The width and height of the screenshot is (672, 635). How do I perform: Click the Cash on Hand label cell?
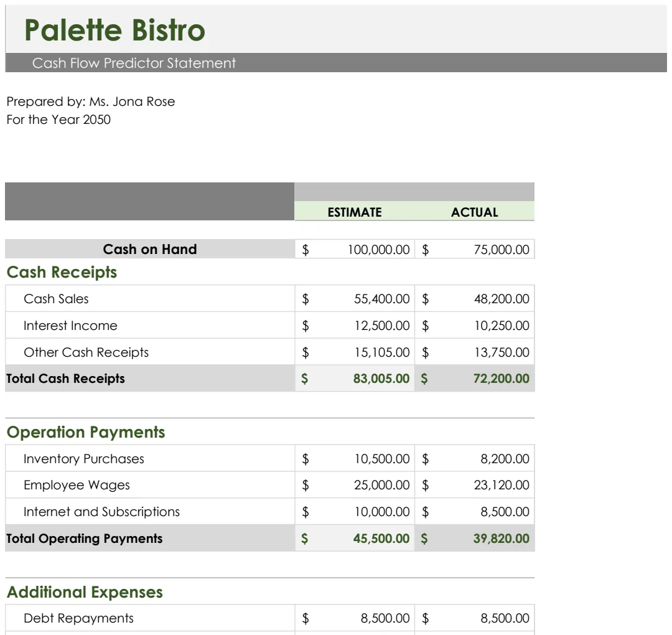click(x=149, y=249)
